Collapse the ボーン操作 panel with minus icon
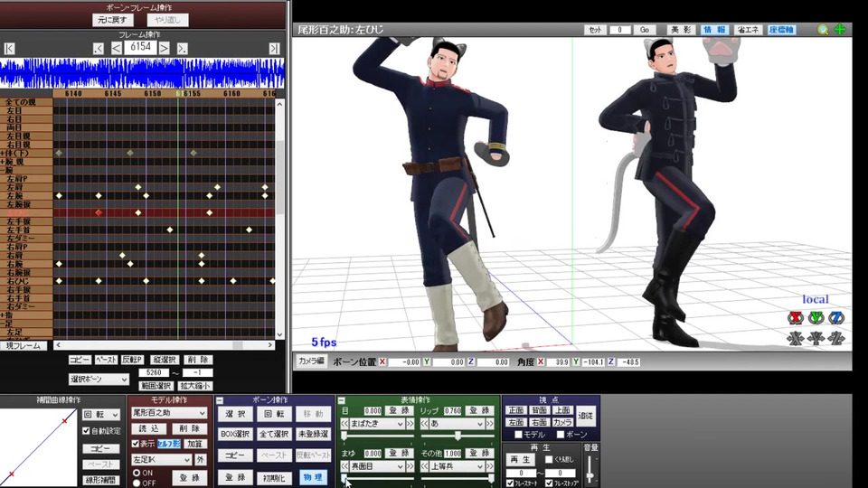The height and width of the screenshot is (488, 868). click(x=220, y=400)
